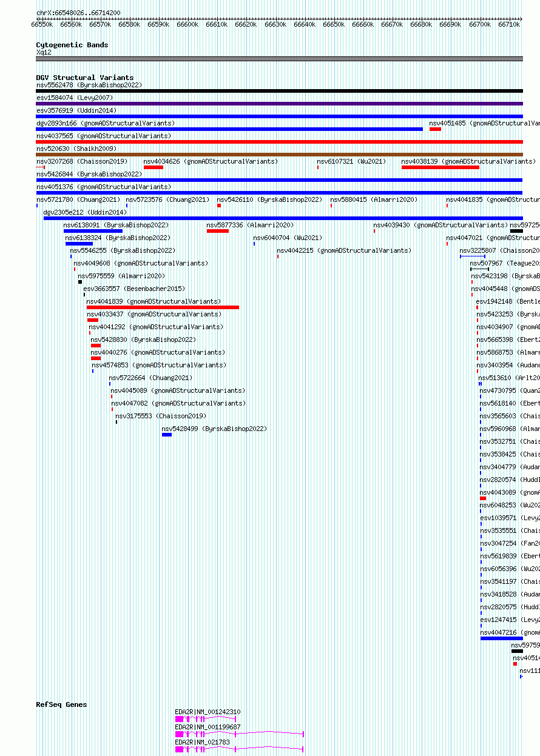Open variant esv1584074 (Levy2007) label
The image size is (540, 756).
point(75,98)
